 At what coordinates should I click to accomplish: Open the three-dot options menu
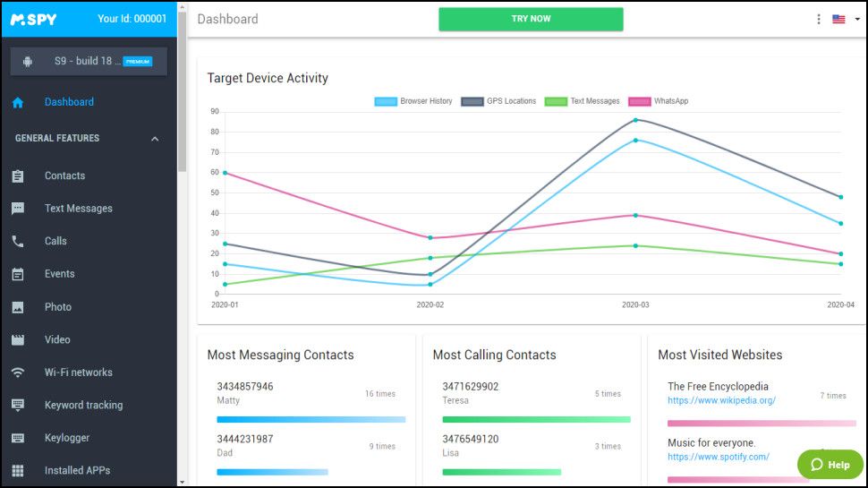coord(818,20)
